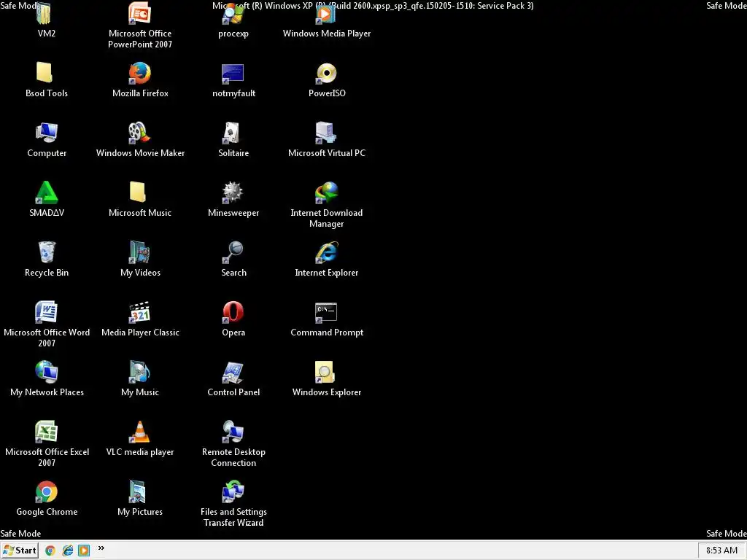Open Windows Movie Maker shortcut
This screenshot has height=560, width=747.
[x=139, y=133]
